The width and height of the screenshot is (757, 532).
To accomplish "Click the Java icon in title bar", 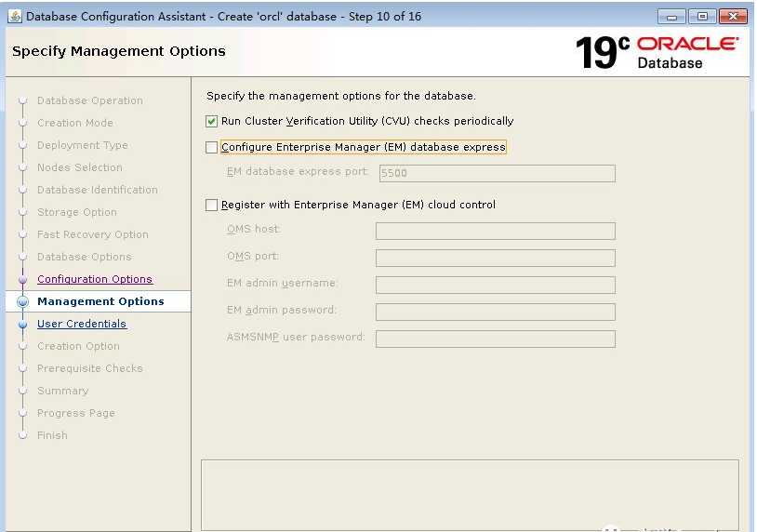I will (15, 16).
